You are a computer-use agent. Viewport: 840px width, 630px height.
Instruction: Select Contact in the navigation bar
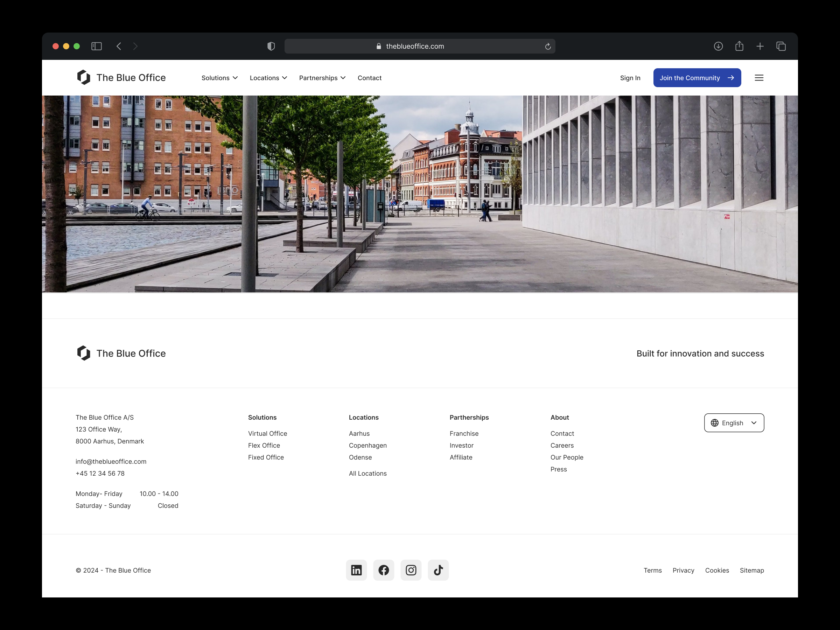pos(369,77)
